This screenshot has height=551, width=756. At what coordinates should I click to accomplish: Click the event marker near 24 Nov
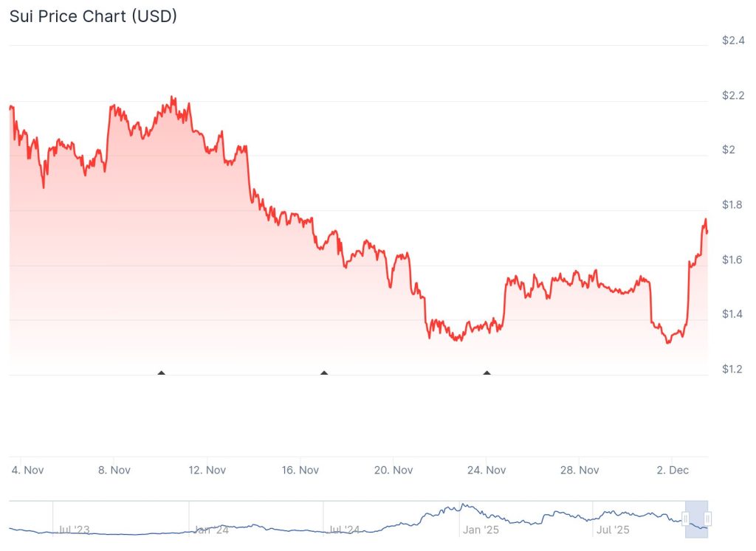[487, 373]
